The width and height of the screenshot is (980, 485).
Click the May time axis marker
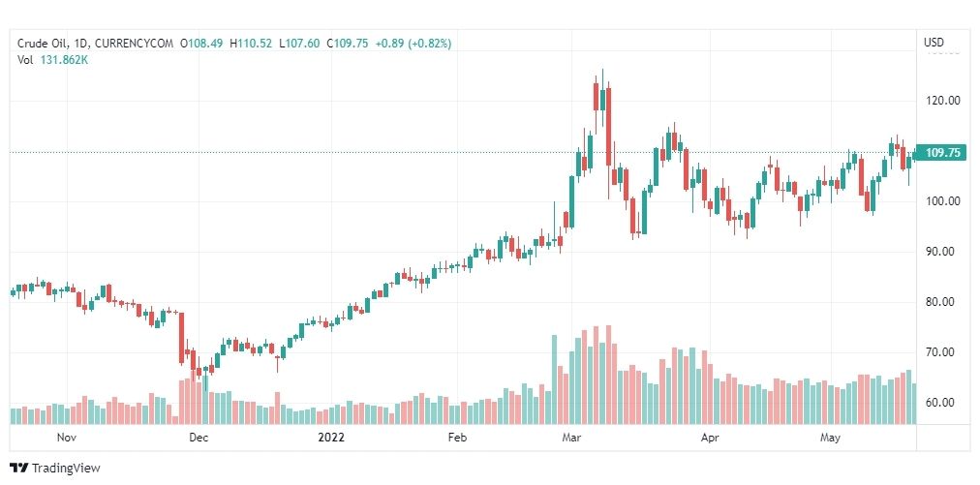829,438
